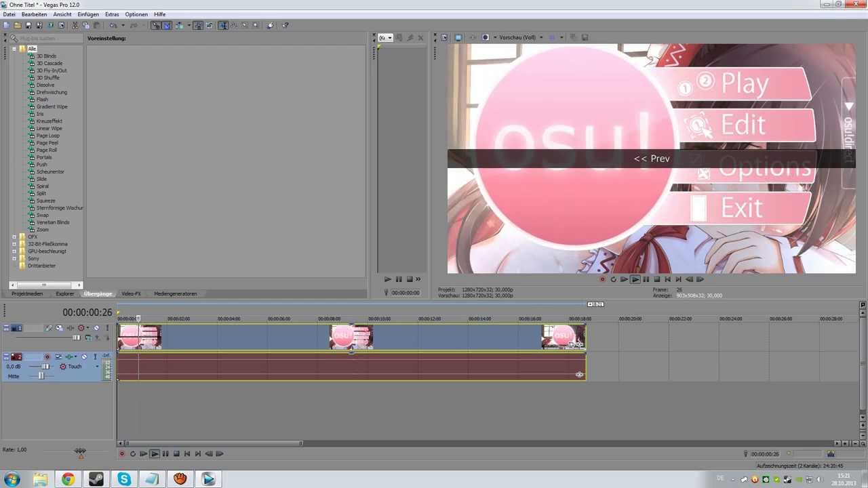The image size is (868, 488).
Task: Expand the GPU-beschleunigt folder
Action: (x=14, y=251)
